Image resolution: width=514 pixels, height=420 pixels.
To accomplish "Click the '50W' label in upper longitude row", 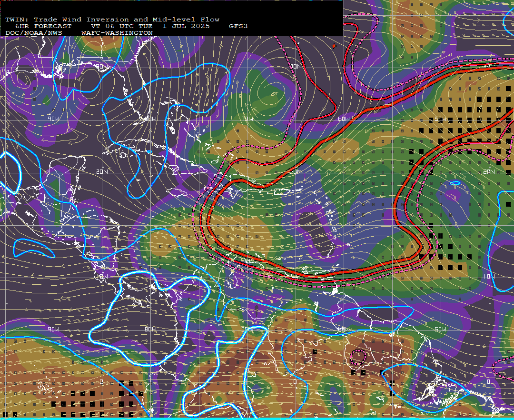I will click(x=440, y=119).
